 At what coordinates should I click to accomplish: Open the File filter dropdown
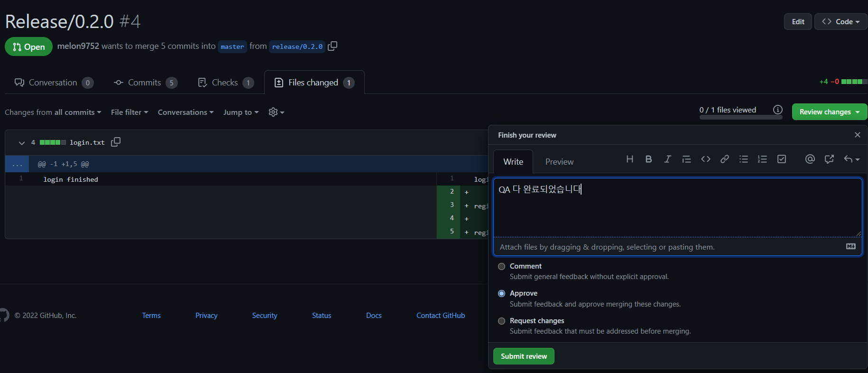(x=129, y=112)
